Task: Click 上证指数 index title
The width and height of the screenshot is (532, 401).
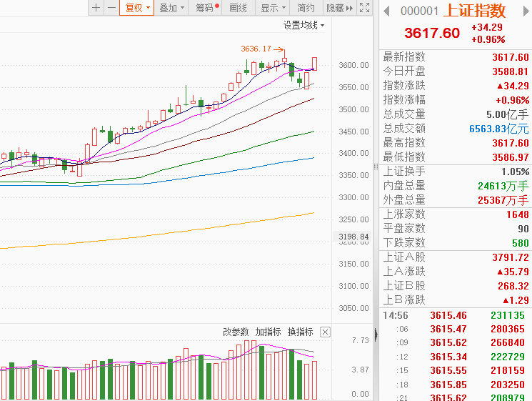Action: (474, 11)
